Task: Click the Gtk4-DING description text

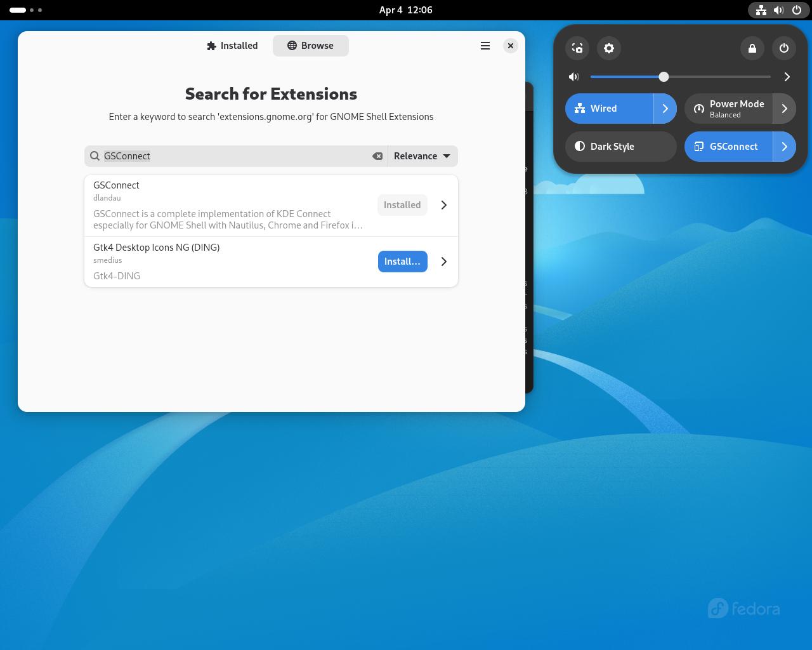Action: pyautogui.click(x=117, y=276)
